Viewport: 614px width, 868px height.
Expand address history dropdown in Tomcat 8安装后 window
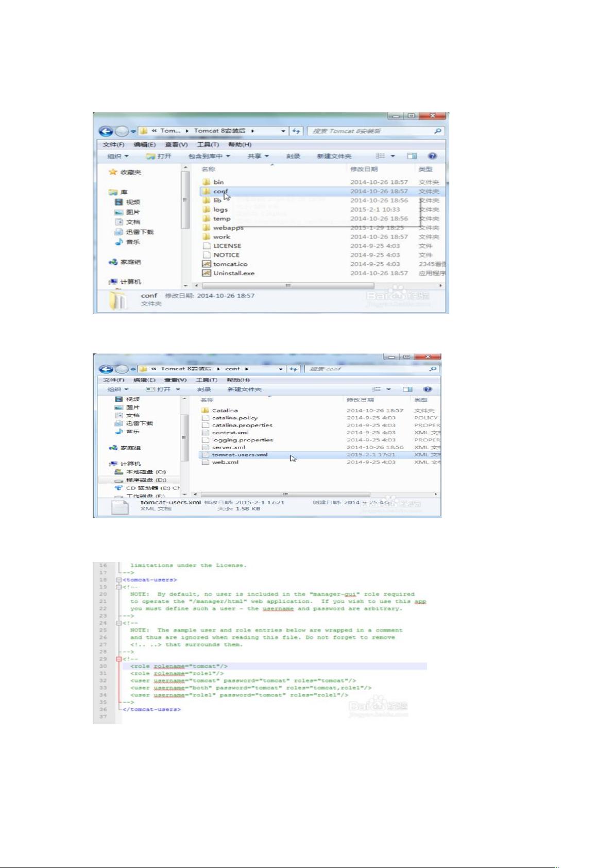(283, 131)
